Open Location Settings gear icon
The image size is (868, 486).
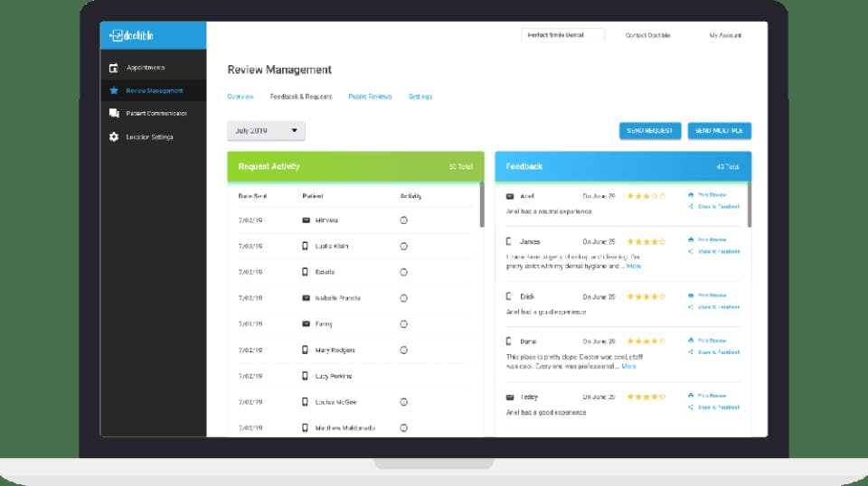point(114,136)
